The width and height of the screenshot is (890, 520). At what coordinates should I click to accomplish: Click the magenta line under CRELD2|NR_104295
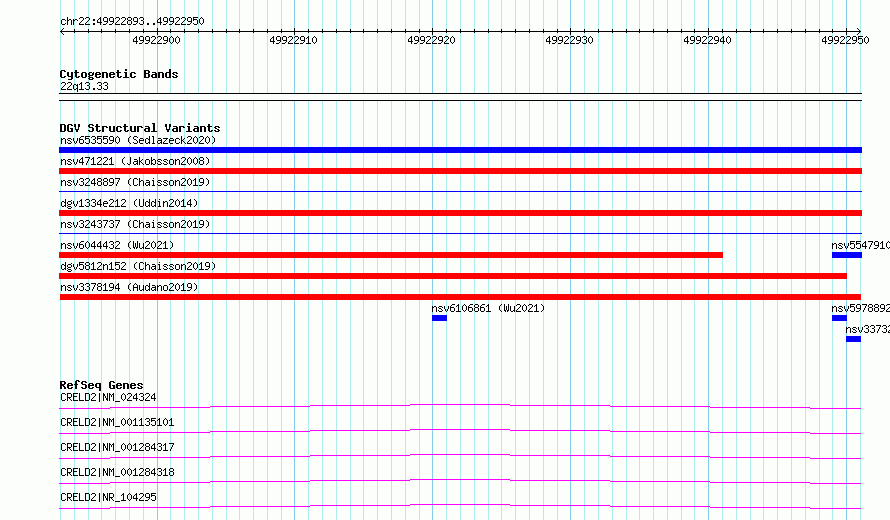[x=460, y=506]
